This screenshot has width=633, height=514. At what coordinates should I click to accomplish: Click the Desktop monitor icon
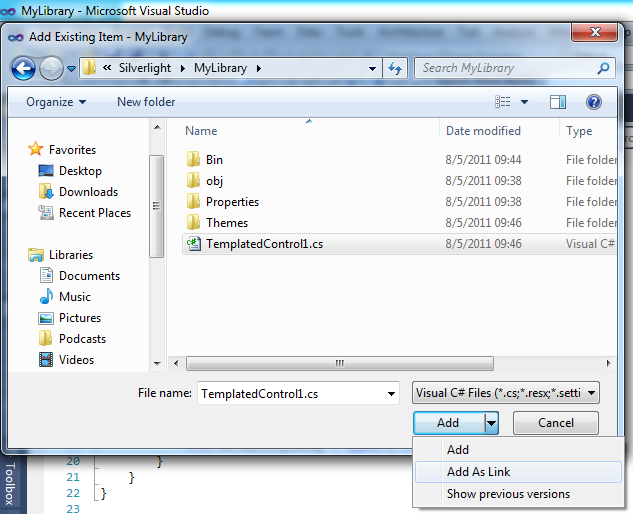click(x=46, y=171)
